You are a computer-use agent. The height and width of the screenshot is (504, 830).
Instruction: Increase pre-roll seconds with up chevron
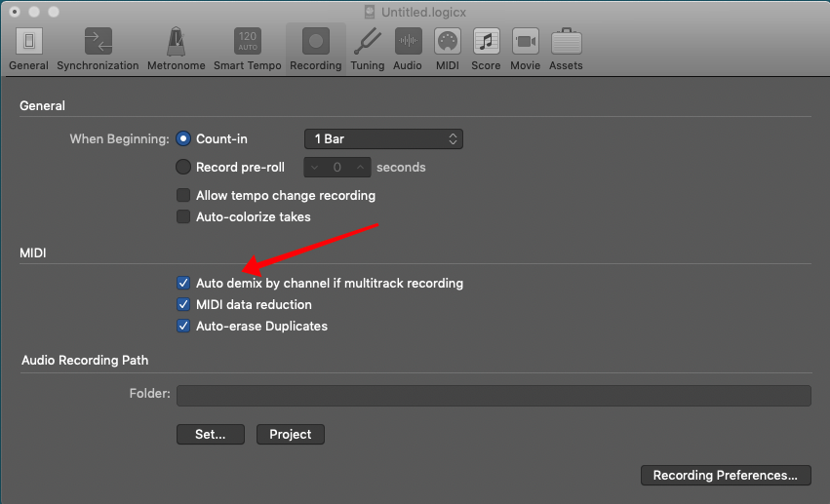coord(361,168)
